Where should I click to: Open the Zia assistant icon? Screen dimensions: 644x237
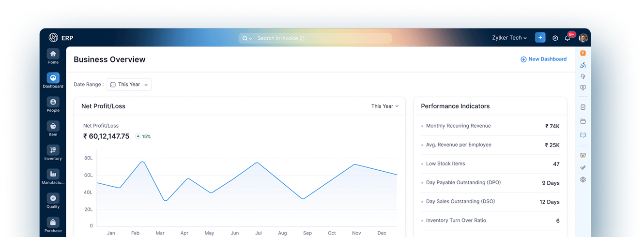click(583, 65)
